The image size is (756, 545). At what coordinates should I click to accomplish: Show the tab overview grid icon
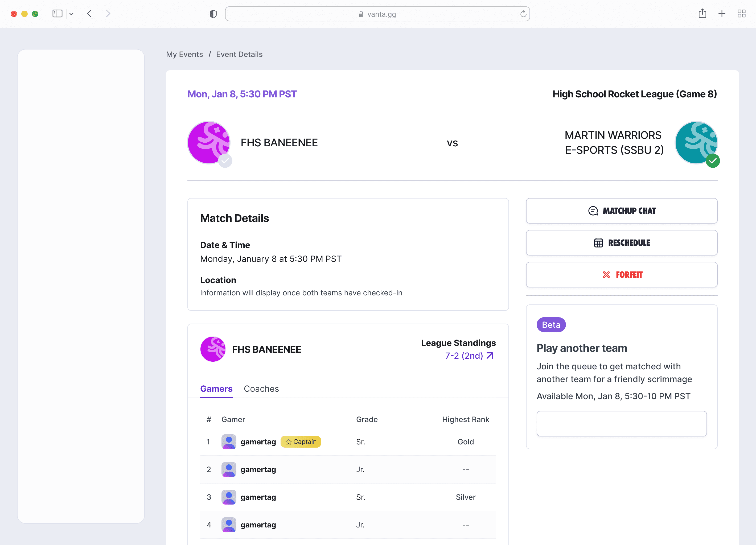click(x=741, y=14)
